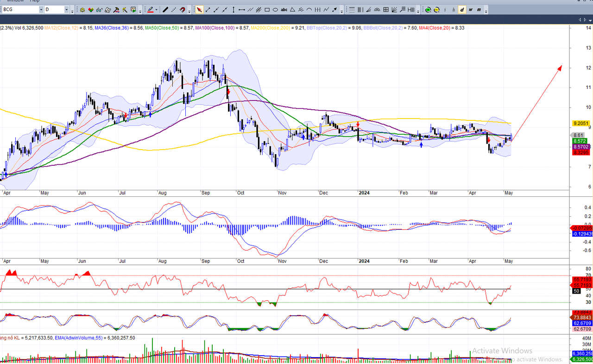The image size is (593, 364).
Task: Pick the ray line drawing tool
Action: click(x=216, y=10)
